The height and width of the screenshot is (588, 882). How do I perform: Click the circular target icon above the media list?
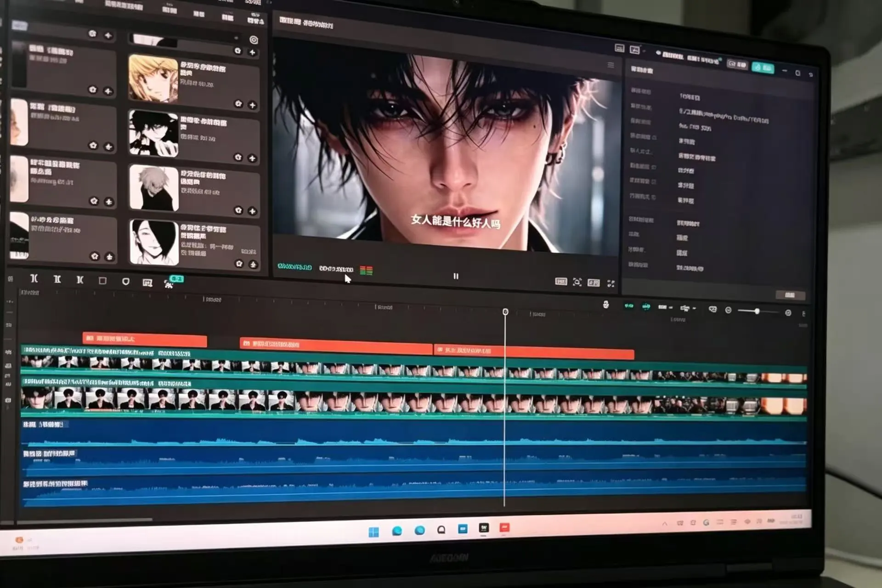pyautogui.click(x=254, y=40)
